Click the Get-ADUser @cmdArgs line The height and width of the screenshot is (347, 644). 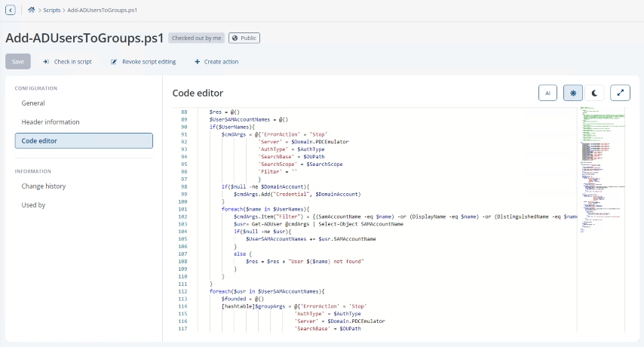click(319, 224)
